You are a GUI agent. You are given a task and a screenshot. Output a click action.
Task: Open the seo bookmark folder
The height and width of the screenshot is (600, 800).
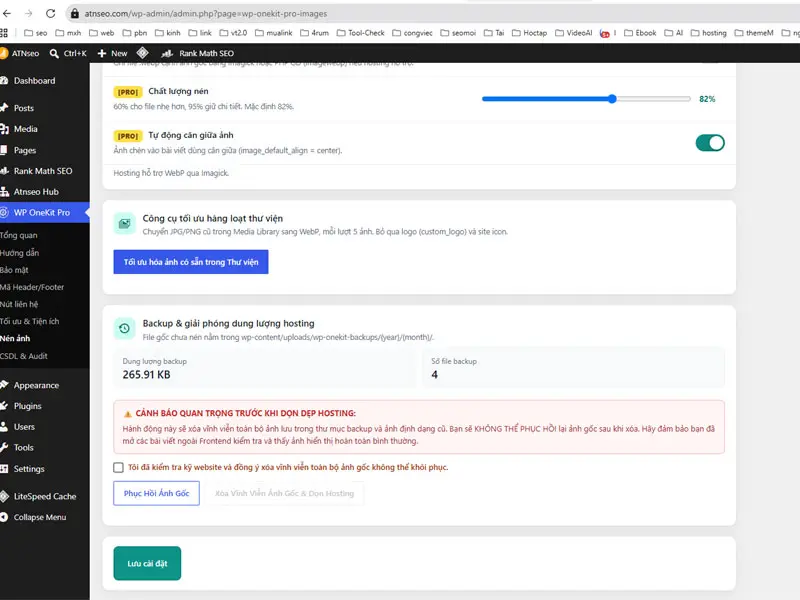click(x=35, y=33)
